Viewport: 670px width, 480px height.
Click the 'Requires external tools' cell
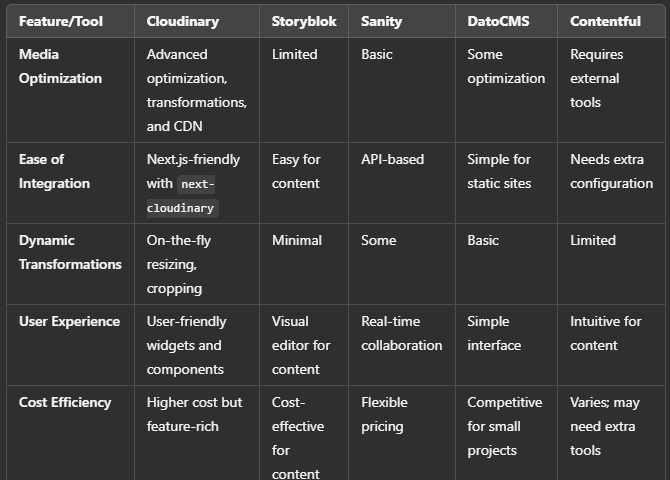pos(597,78)
